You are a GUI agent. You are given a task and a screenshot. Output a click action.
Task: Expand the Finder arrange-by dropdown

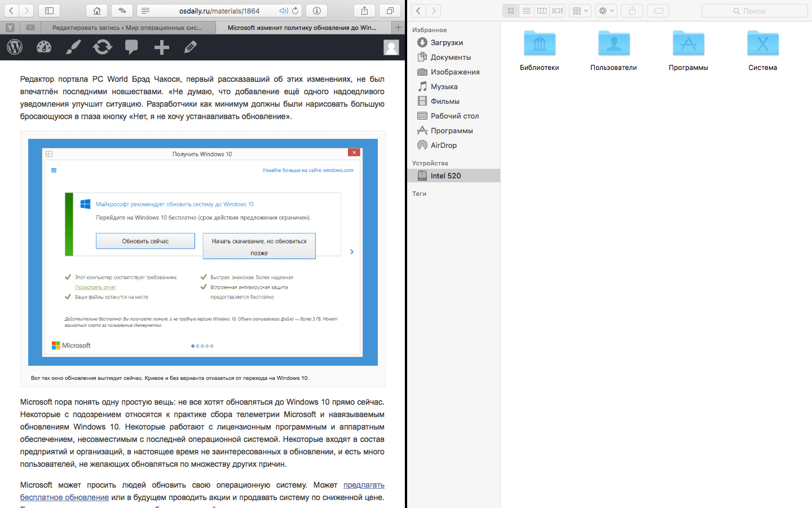[580, 11]
